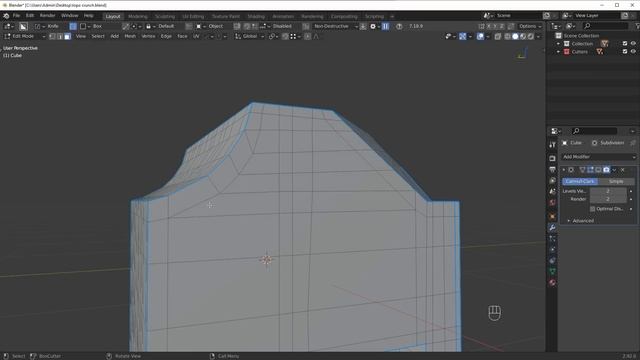The width and height of the screenshot is (640, 360).
Task: Switch to wireframe viewport shading
Action: tap(507, 36)
